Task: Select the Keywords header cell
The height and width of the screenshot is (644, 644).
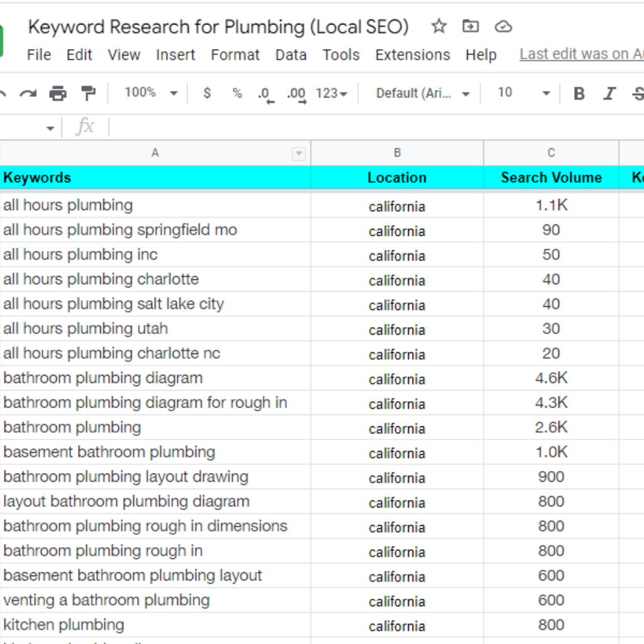Action: 155,178
